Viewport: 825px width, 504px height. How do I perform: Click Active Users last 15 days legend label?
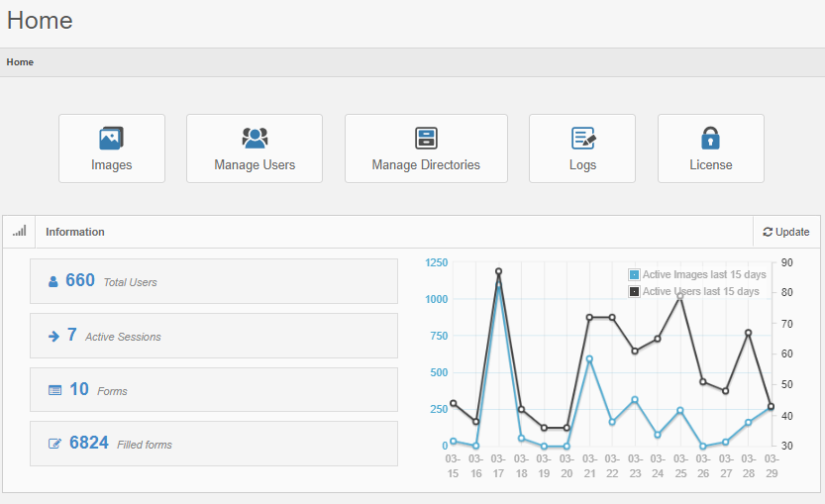click(701, 292)
